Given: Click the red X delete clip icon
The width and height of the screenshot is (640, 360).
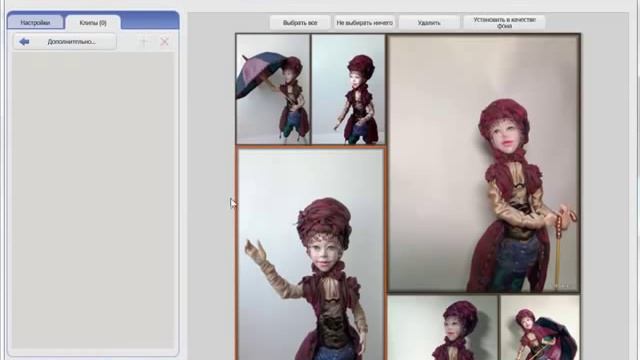Looking at the screenshot, I should 164,42.
